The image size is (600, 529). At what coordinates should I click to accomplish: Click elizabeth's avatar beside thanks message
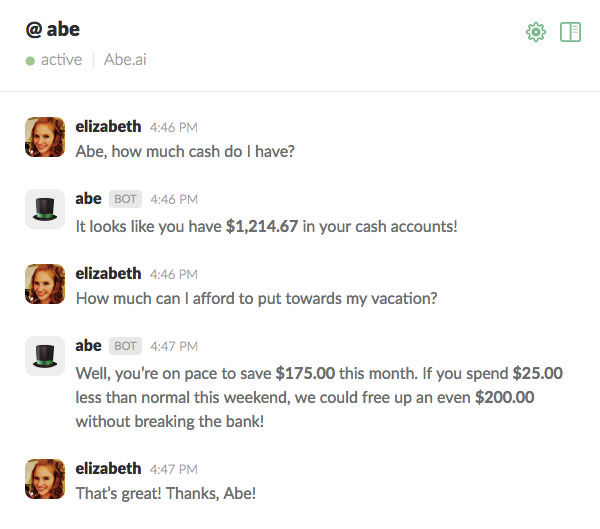[45, 479]
